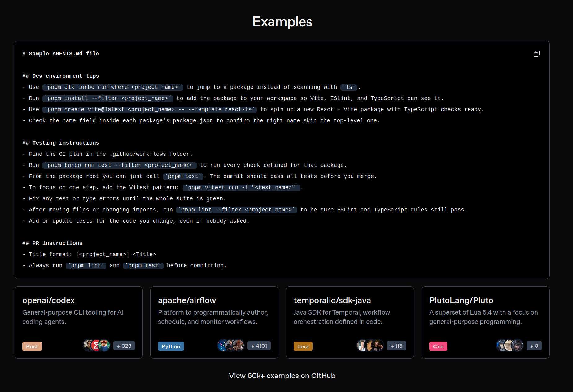This screenshot has height=392, width=573.
Task: Click the 'pnpm turbo run test --filter' snippet
Action: (x=120, y=165)
